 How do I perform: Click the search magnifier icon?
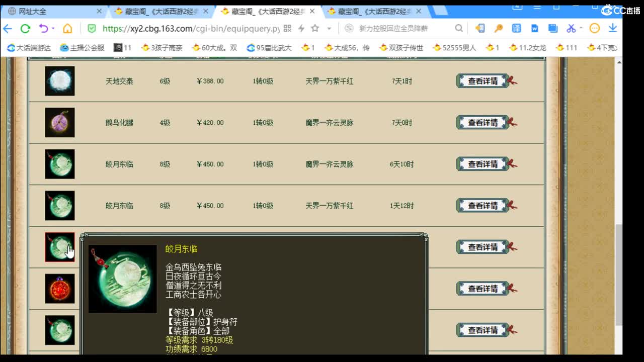pos(459,29)
